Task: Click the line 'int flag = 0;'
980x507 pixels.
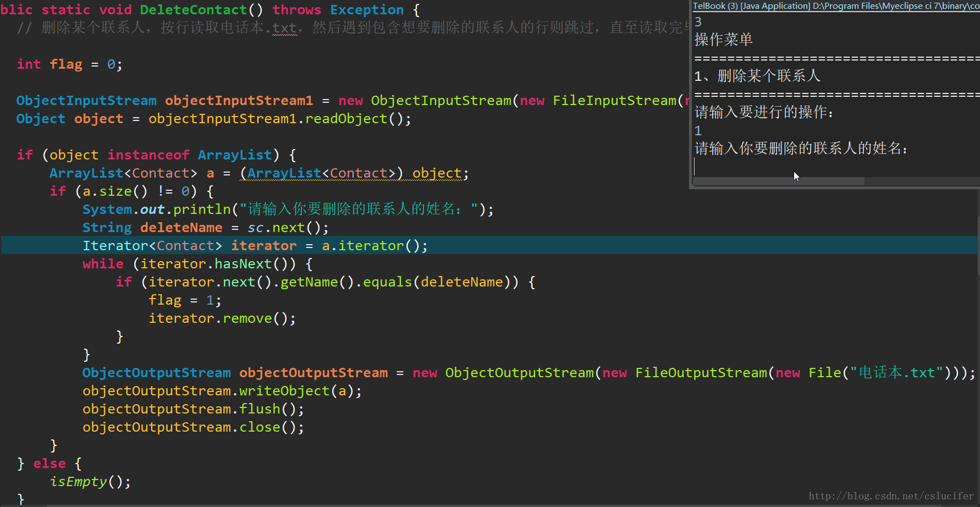Action: (x=69, y=64)
